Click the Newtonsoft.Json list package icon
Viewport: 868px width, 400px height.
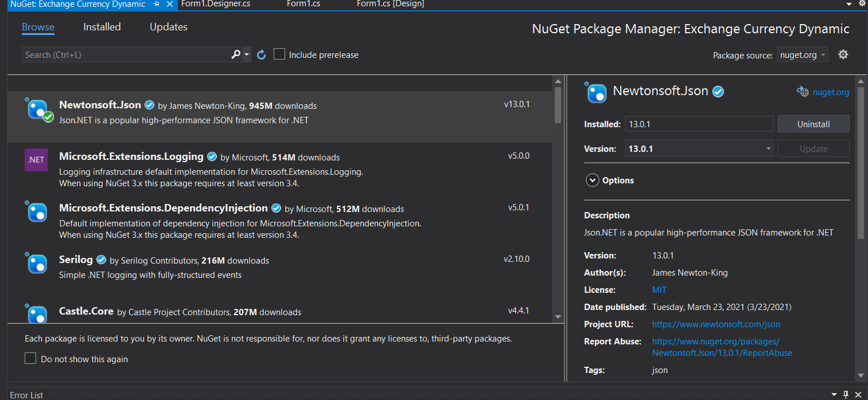(x=38, y=109)
